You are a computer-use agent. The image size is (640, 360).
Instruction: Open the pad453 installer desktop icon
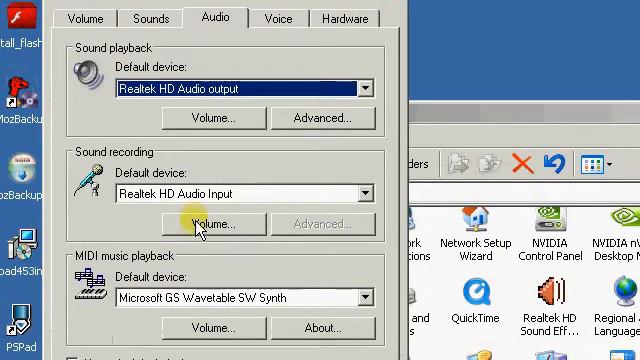coord(20,252)
